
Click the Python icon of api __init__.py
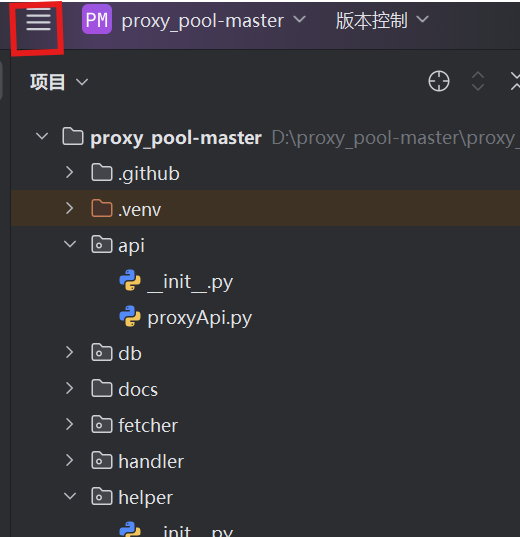click(130, 280)
